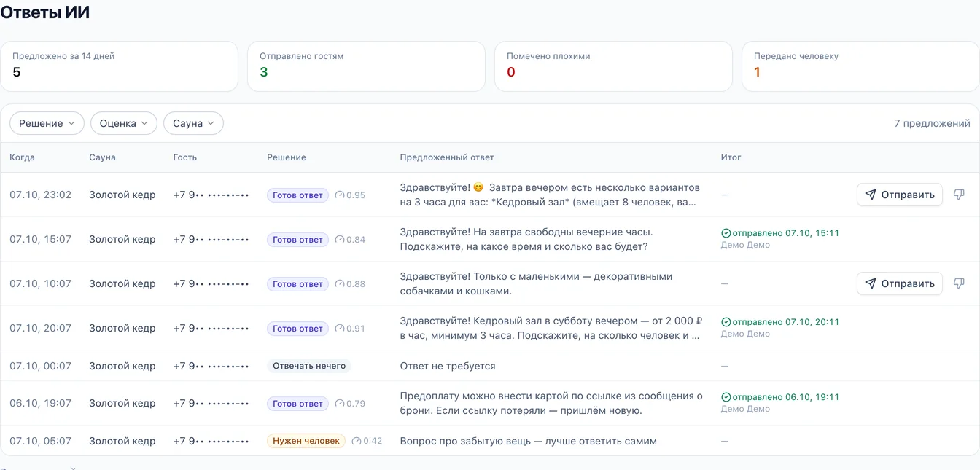
Task: Open the answer about Кедровый зал в субботу
Action: tap(551, 328)
